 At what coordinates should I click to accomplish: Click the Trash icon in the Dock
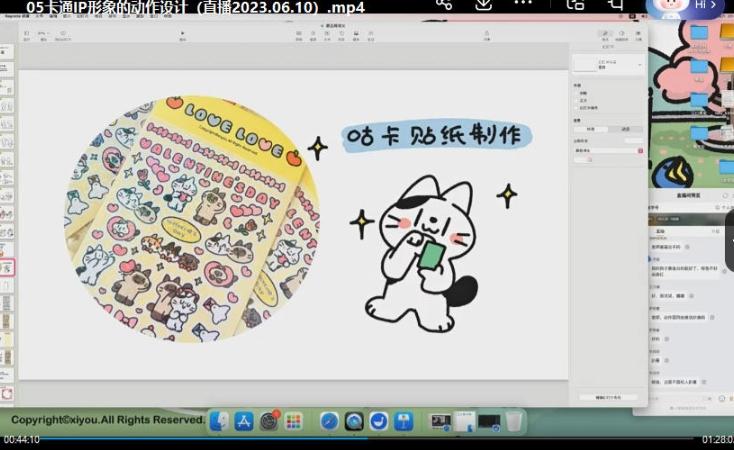pos(514,421)
